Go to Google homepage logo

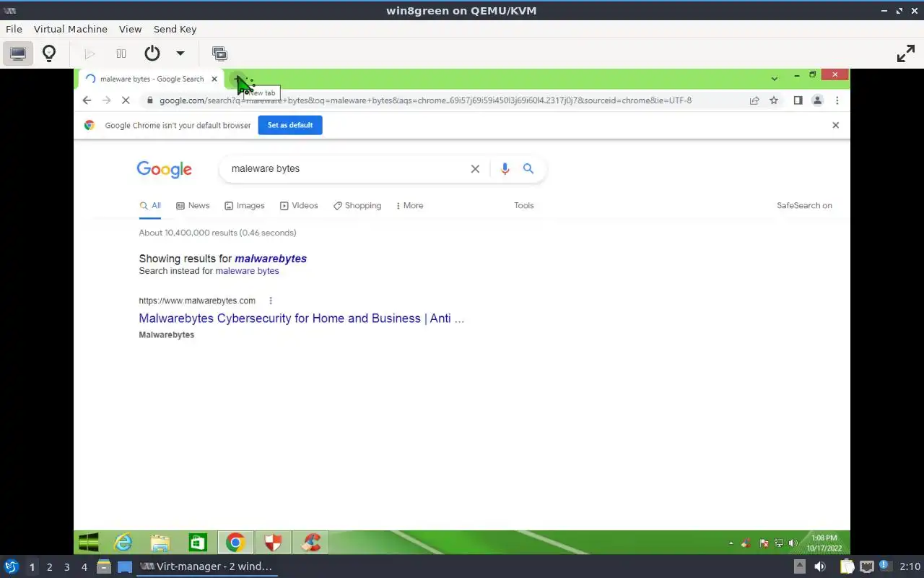(164, 169)
